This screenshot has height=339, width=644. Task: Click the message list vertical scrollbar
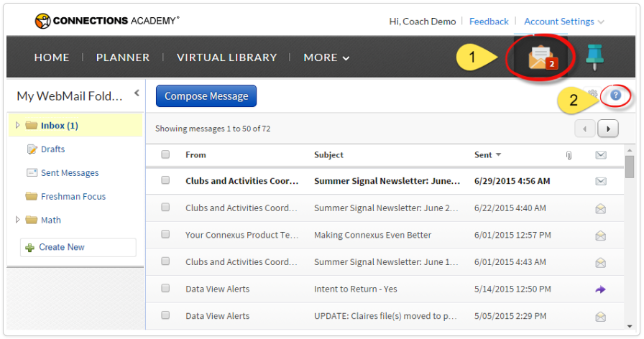tap(630, 167)
